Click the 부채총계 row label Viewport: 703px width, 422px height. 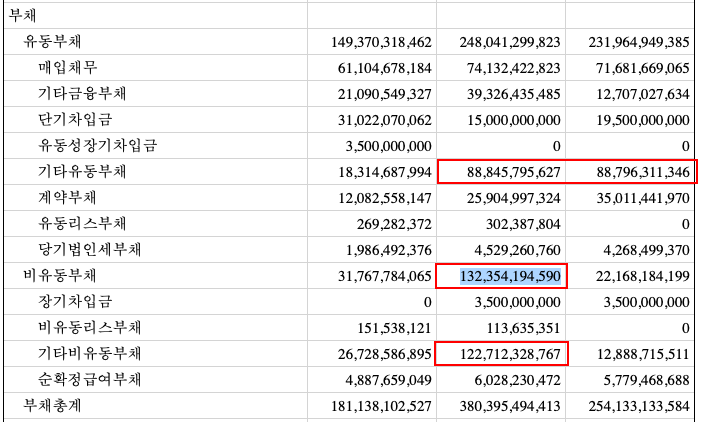pos(52,405)
